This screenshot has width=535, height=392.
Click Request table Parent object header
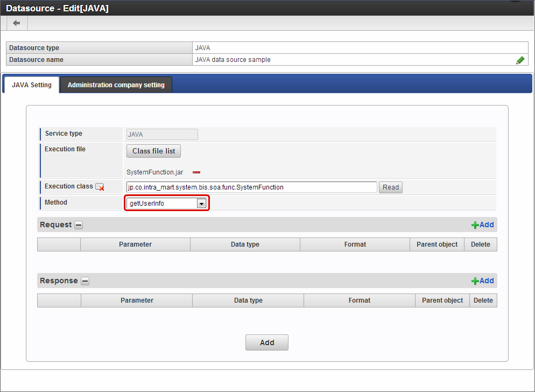tap(437, 244)
